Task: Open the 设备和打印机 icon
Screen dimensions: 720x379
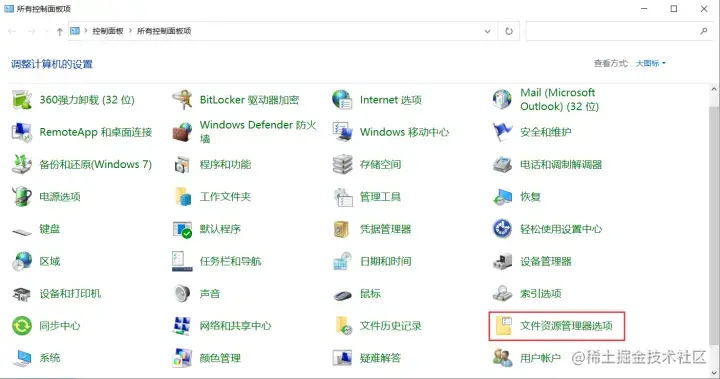Action: tap(22, 294)
